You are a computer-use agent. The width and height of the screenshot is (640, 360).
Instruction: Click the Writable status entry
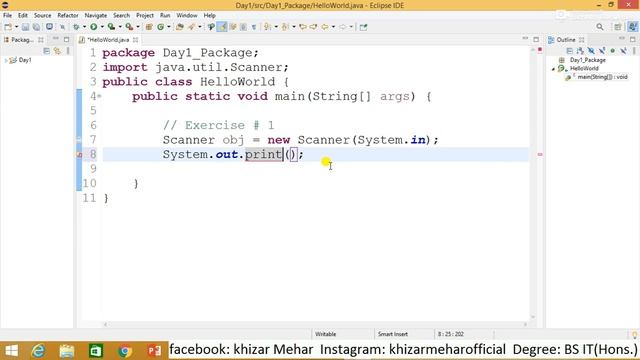pos(325,334)
